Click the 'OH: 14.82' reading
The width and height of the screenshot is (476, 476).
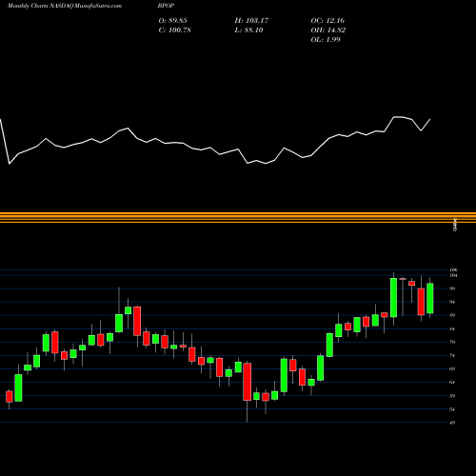click(x=328, y=30)
